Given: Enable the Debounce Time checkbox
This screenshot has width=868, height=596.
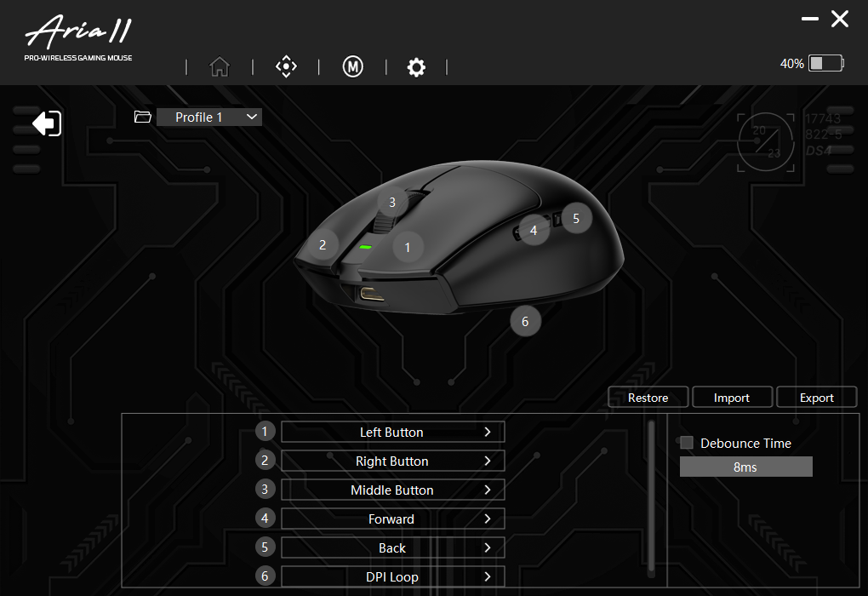Looking at the screenshot, I should [687, 443].
